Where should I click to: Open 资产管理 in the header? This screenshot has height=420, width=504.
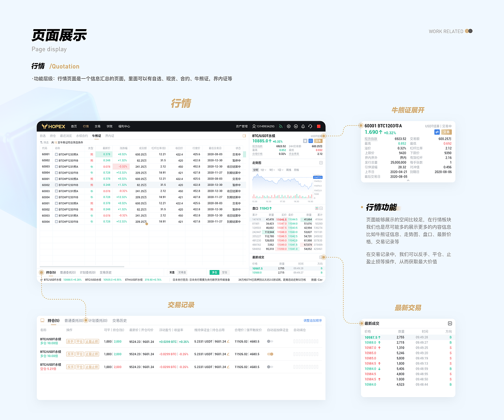coord(242,126)
